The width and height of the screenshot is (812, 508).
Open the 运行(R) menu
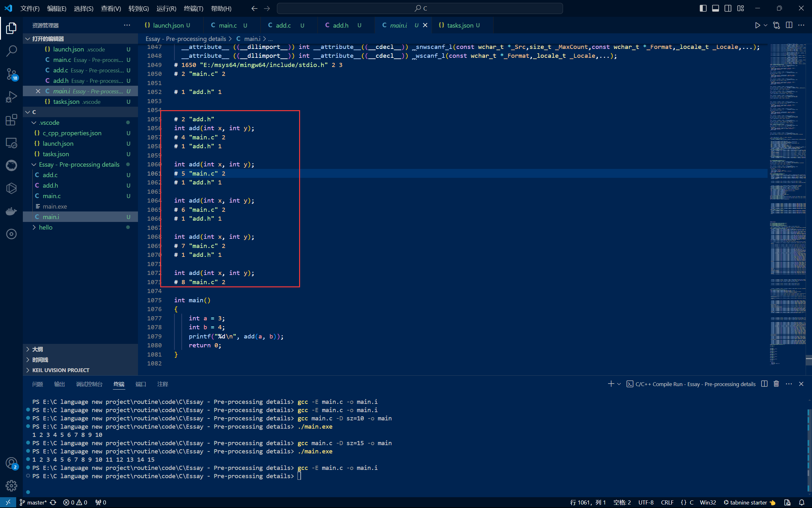pos(166,8)
